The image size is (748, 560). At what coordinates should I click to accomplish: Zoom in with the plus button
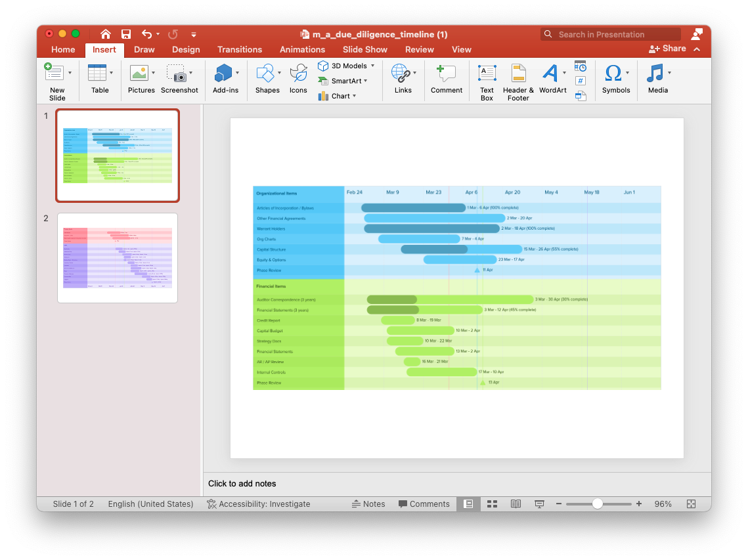pos(639,504)
